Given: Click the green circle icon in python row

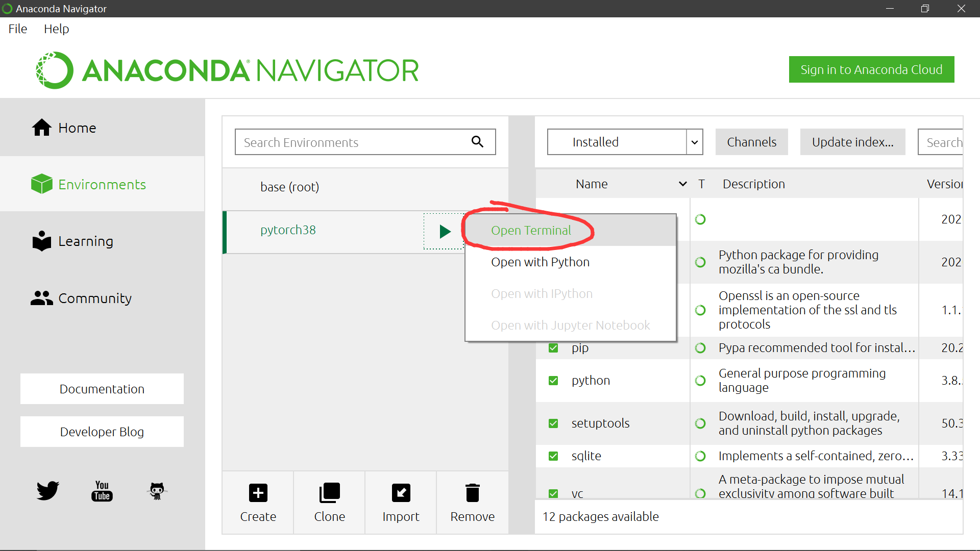Looking at the screenshot, I should (700, 381).
